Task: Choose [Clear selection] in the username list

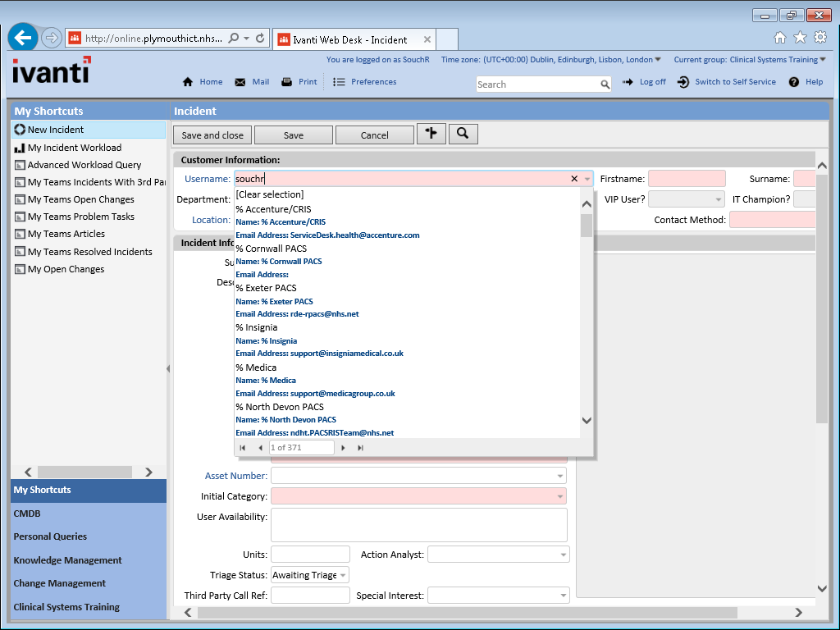Action: point(269,194)
